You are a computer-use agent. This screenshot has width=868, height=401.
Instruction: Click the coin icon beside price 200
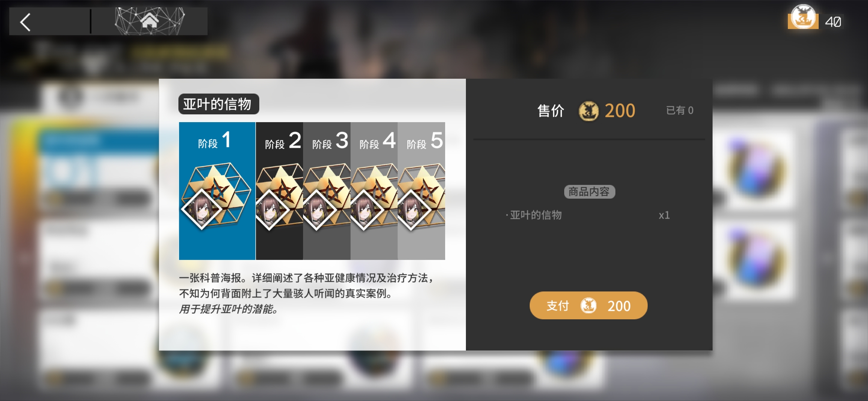click(x=589, y=111)
